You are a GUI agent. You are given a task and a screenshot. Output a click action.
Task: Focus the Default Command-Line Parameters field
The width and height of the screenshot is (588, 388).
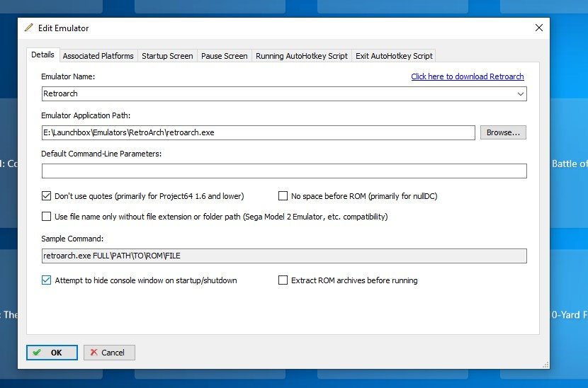pyautogui.click(x=284, y=171)
